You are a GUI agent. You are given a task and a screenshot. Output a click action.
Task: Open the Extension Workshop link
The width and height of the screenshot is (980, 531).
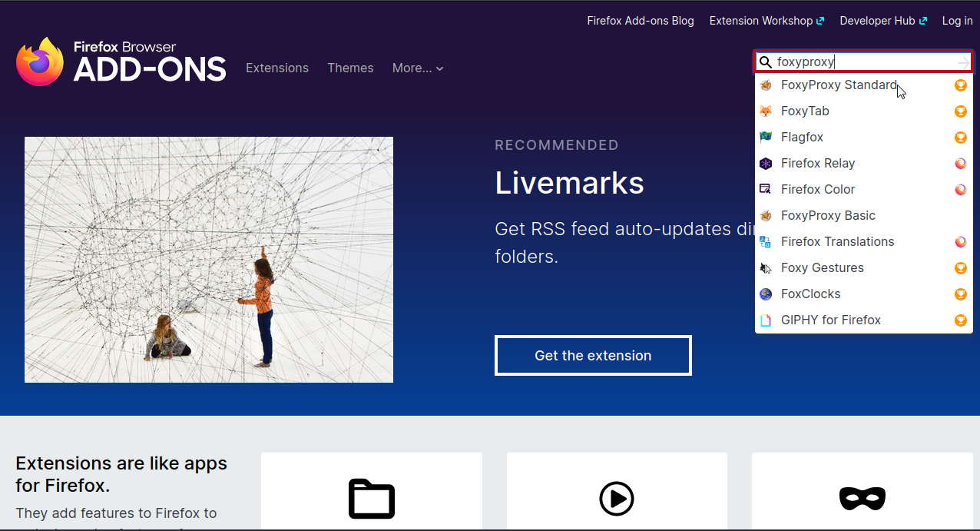coord(766,21)
